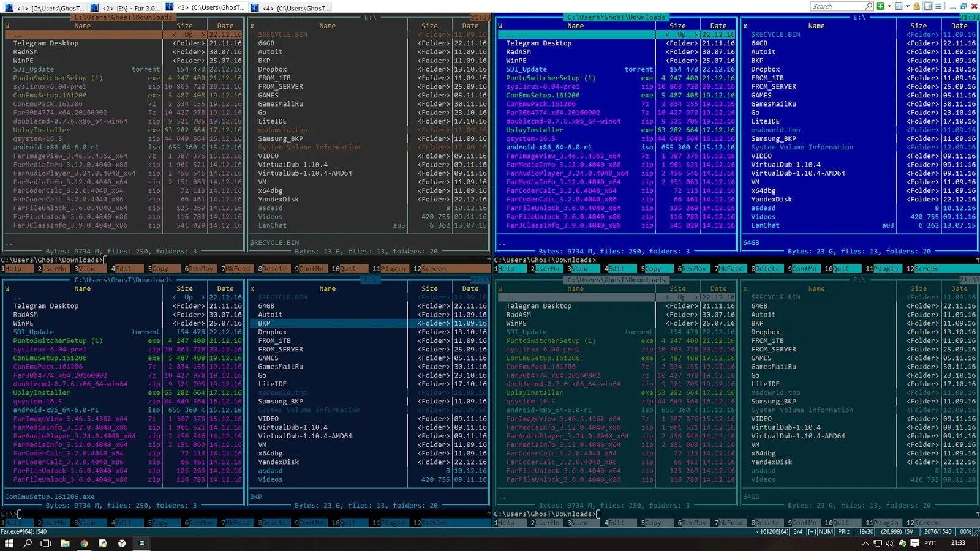Click network tray icon
The image size is (980, 551).
[878, 543]
